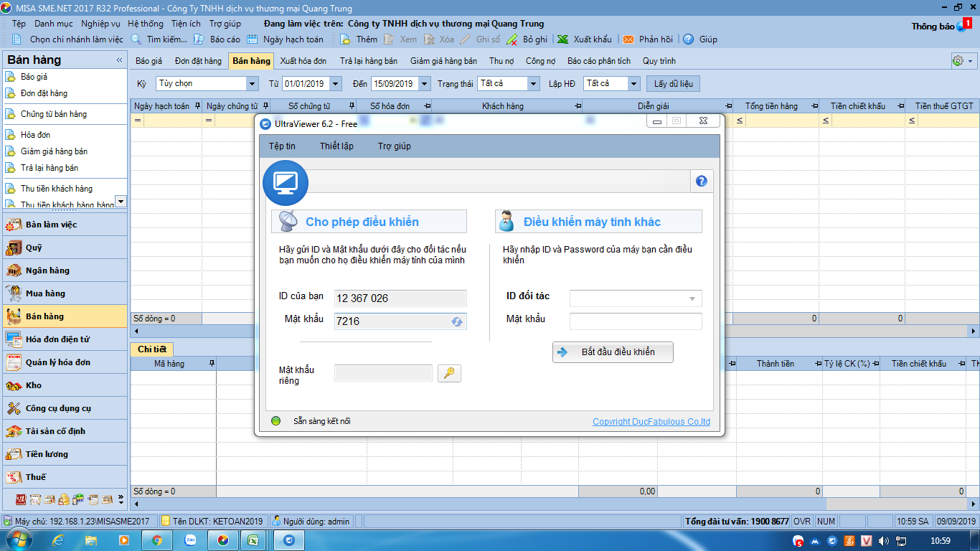Open Báo giá in the sidebar list
Screen dimensions: 980x551
[34, 77]
